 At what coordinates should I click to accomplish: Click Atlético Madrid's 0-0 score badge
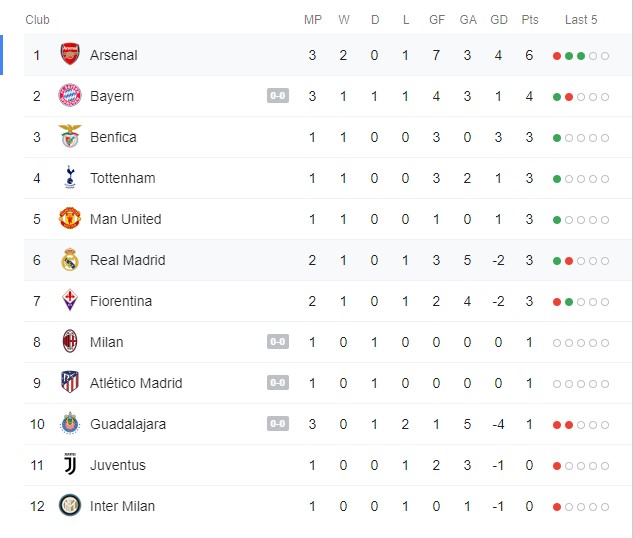pyautogui.click(x=278, y=382)
